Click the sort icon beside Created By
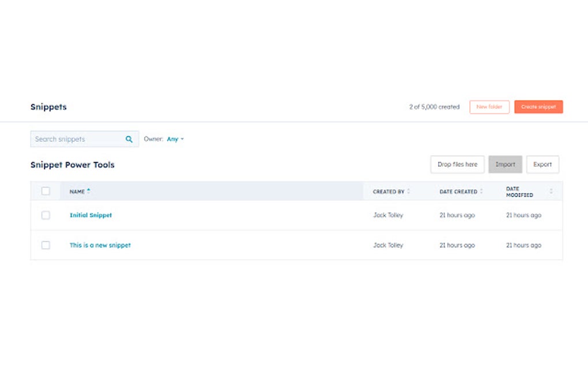588x368 pixels. pos(409,191)
